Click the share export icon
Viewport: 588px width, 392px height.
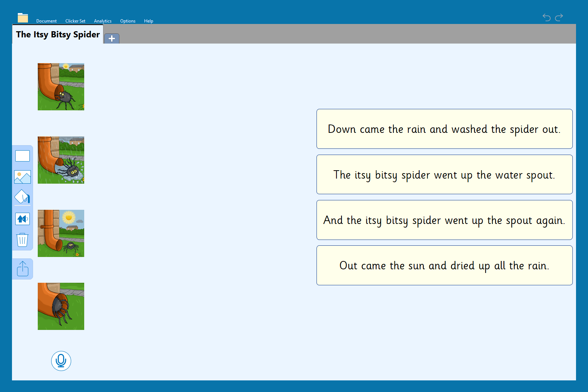(x=23, y=269)
